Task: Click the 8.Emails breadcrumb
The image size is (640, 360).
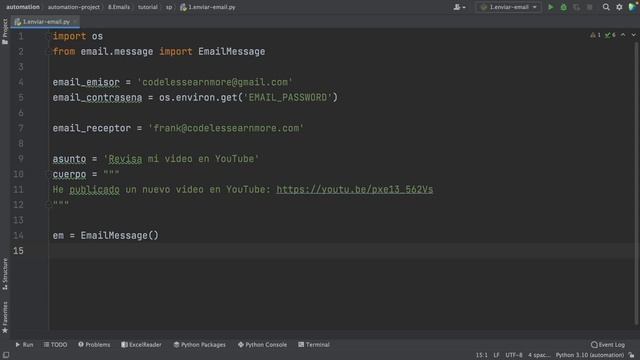Action: tap(119, 7)
